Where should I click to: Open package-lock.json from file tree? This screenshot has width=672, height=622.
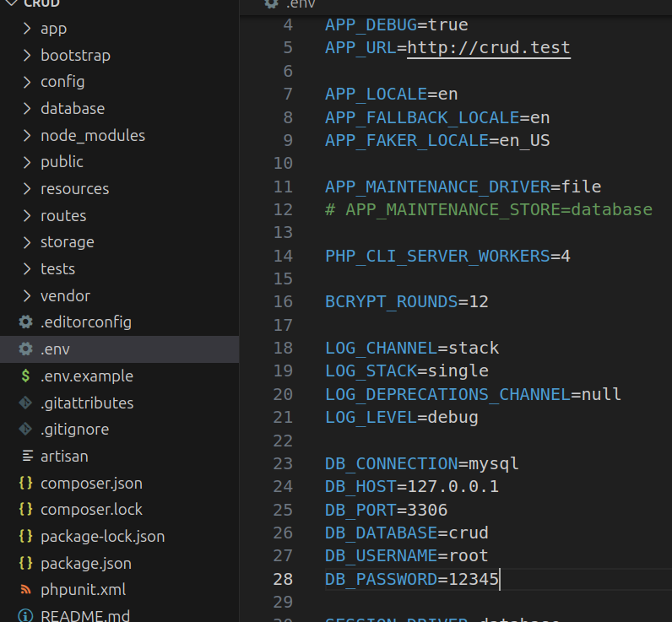click(x=102, y=537)
